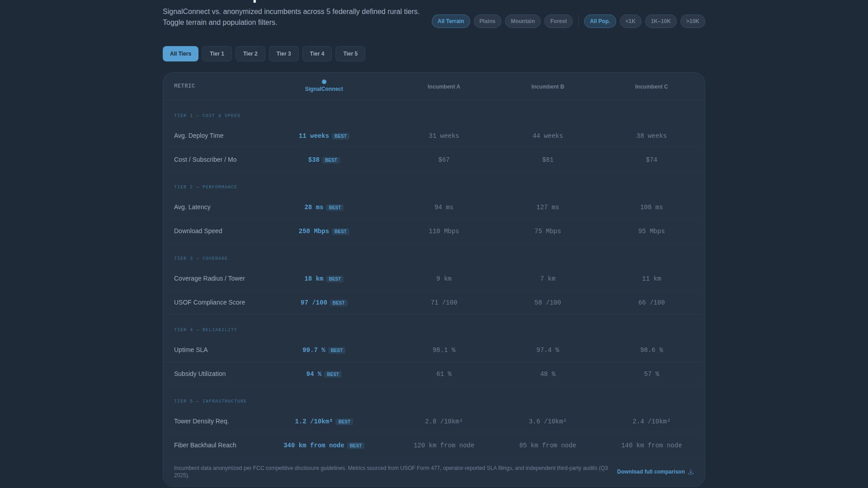
Task: Click the Coverage Radius / Tower label
Action: click(209, 278)
